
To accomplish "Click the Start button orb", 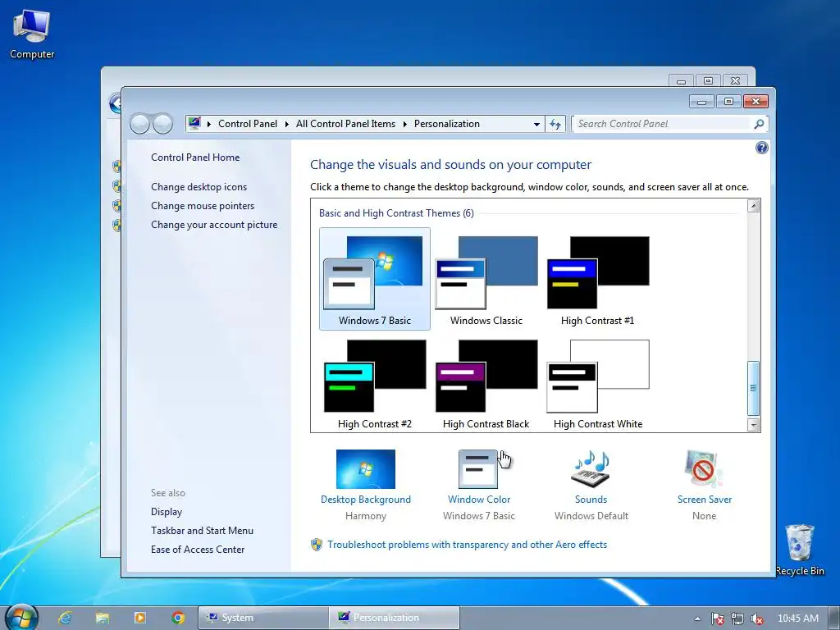I will (x=21, y=617).
